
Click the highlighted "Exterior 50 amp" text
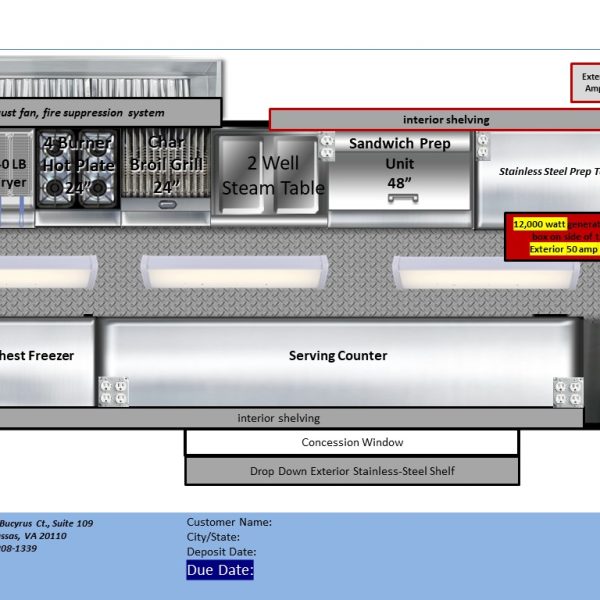tap(564, 249)
